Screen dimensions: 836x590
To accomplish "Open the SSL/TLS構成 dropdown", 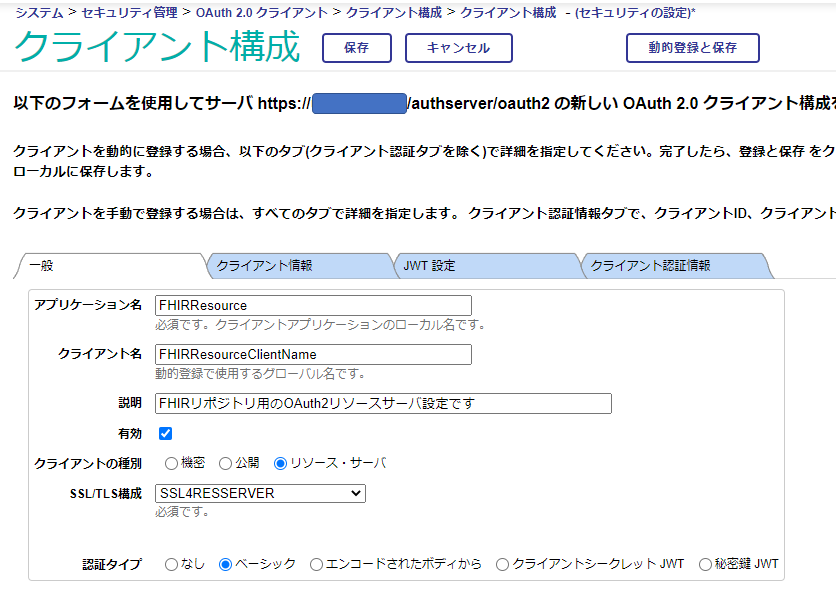I will pos(260,493).
